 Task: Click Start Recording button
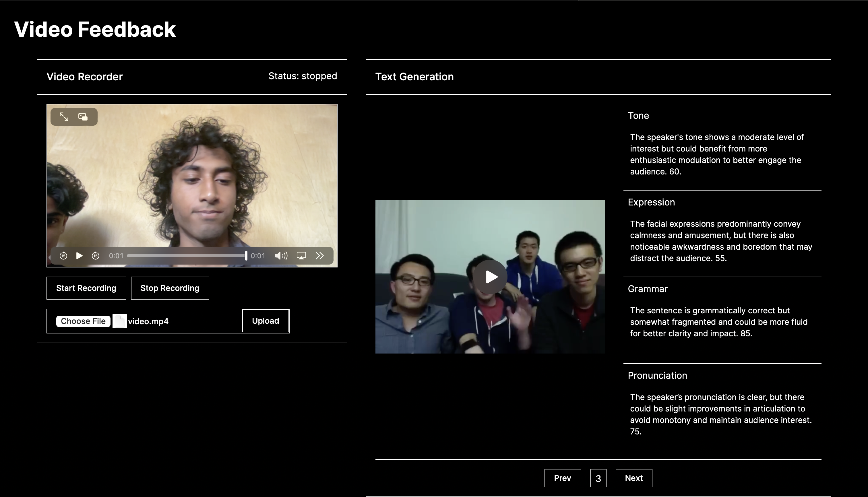click(86, 288)
